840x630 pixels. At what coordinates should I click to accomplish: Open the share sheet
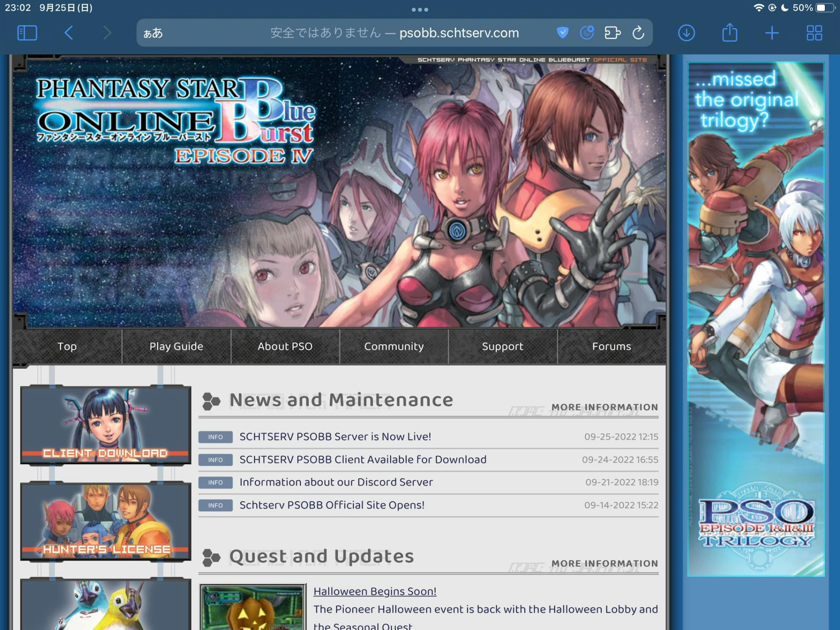(x=729, y=33)
